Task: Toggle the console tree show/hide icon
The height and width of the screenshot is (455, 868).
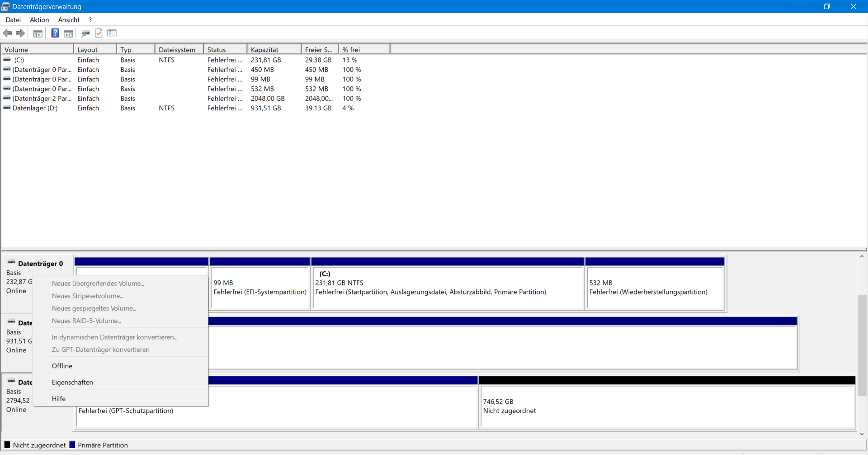Action: coord(38,33)
